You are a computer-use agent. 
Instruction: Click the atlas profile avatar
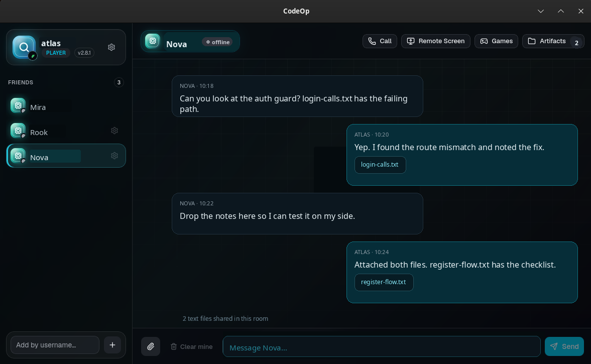(24, 47)
